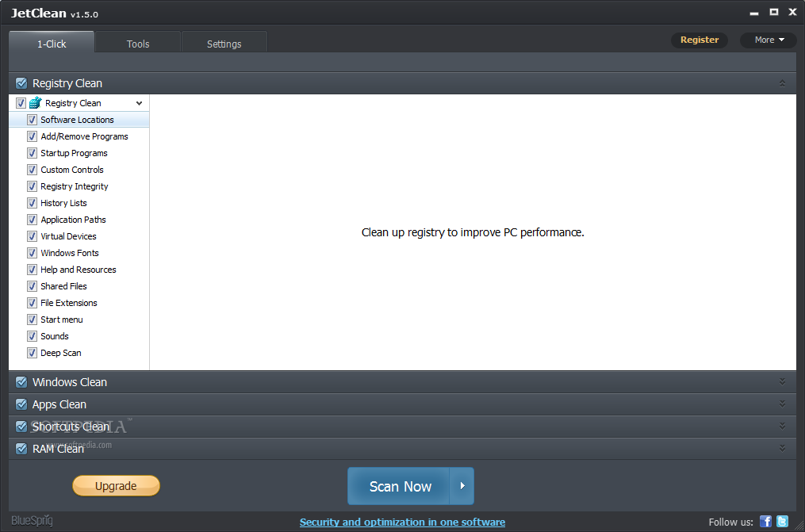The width and height of the screenshot is (805, 532).
Task: Toggle Registry Integrity checkbox
Action: 32,186
